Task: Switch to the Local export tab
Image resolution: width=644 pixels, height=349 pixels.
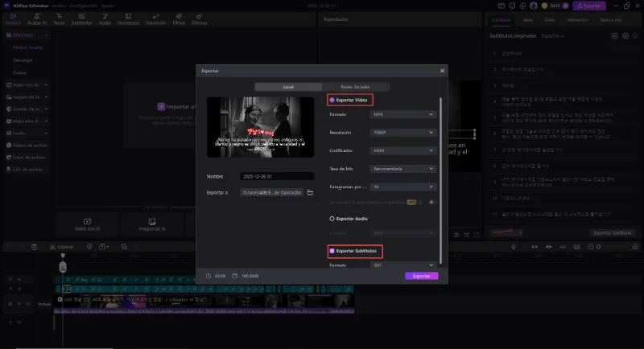Action: [288, 87]
